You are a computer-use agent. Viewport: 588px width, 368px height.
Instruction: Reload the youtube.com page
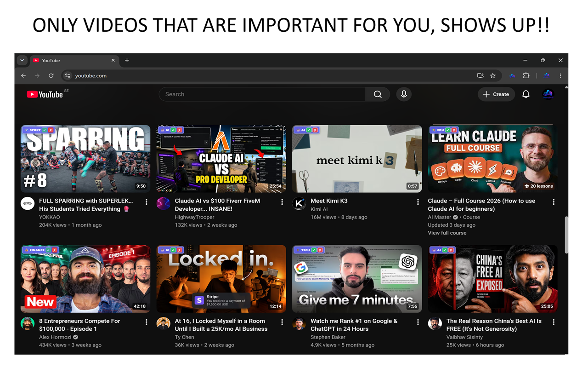pyautogui.click(x=51, y=75)
